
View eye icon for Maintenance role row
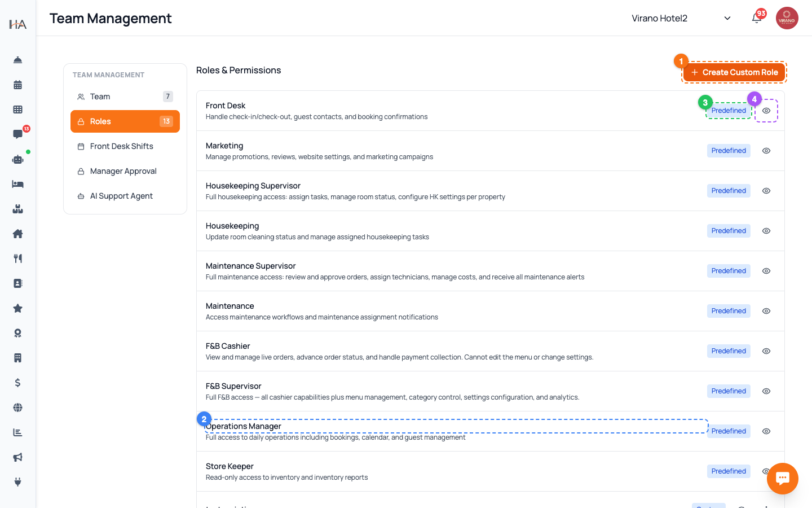point(766,311)
